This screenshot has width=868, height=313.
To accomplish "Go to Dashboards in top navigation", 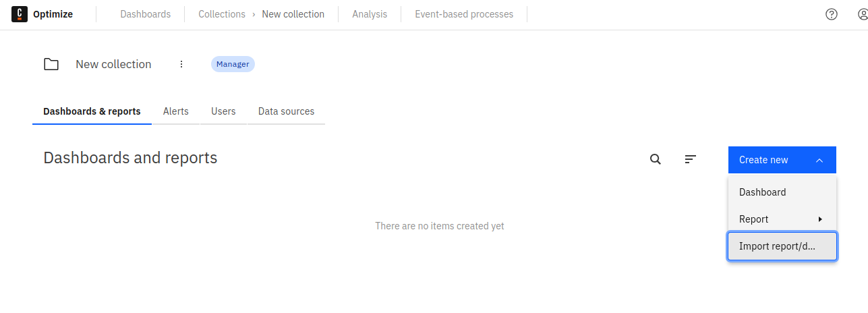I will pos(146,14).
